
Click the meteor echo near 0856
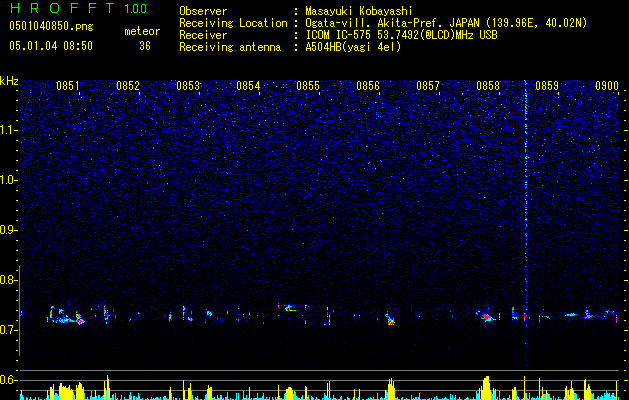[x=390, y=319]
